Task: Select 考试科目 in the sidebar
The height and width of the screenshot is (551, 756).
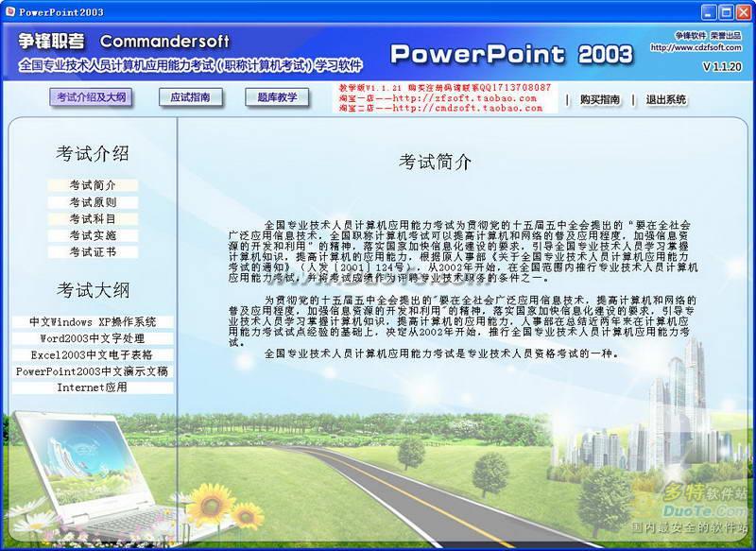Action: click(93, 219)
